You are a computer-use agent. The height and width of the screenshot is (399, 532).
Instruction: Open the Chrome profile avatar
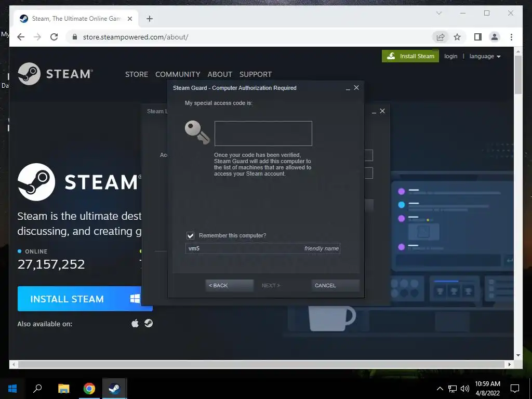pyautogui.click(x=495, y=37)
